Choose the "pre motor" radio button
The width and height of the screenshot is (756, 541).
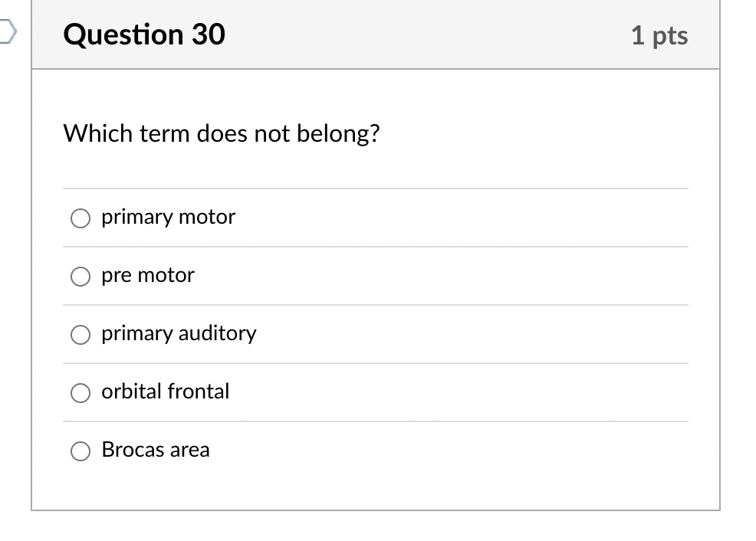[x=81, y=277]
